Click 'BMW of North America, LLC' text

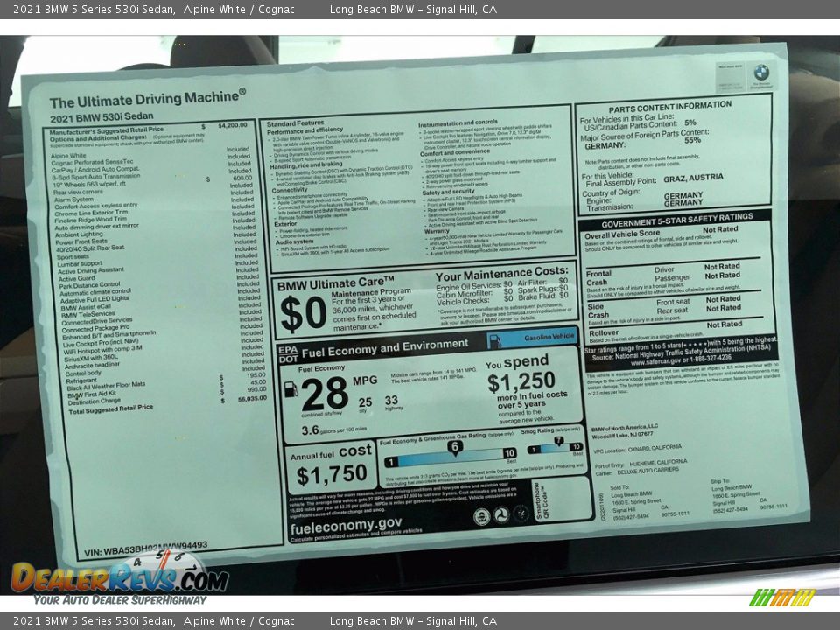625,428
